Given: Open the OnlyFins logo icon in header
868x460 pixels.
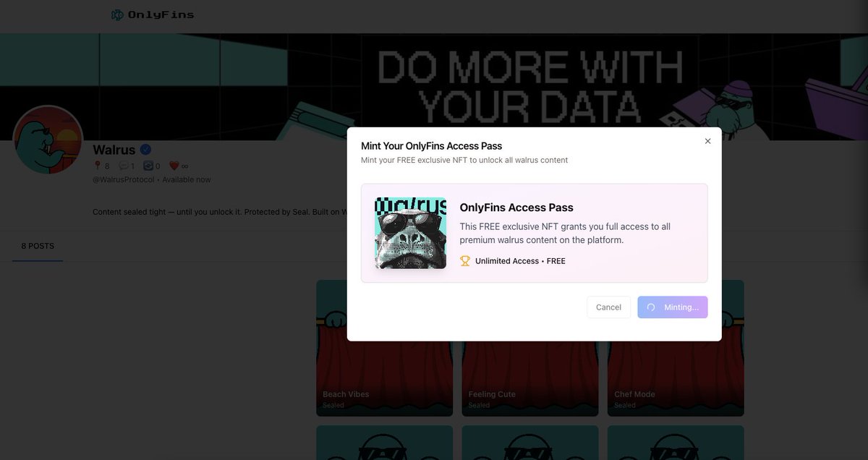Looking at the screenshot, I should (117, 14).
